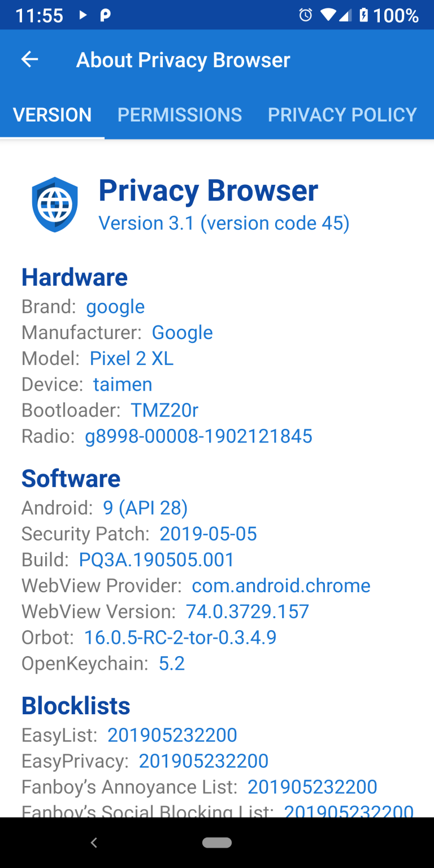This screenshot has width=434, height=868.
Task: Tap the Privacy Browser status bar notification icon
Action: coord(105,15)
